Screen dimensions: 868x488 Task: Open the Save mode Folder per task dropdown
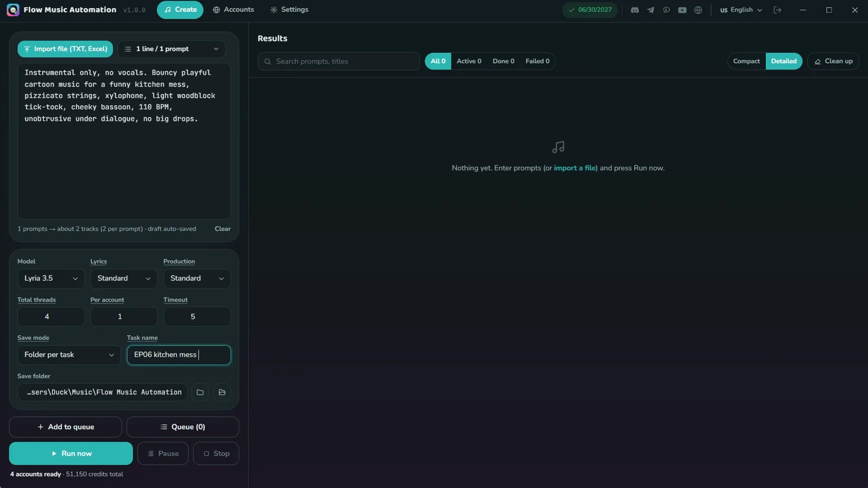(x=69, y=355)
